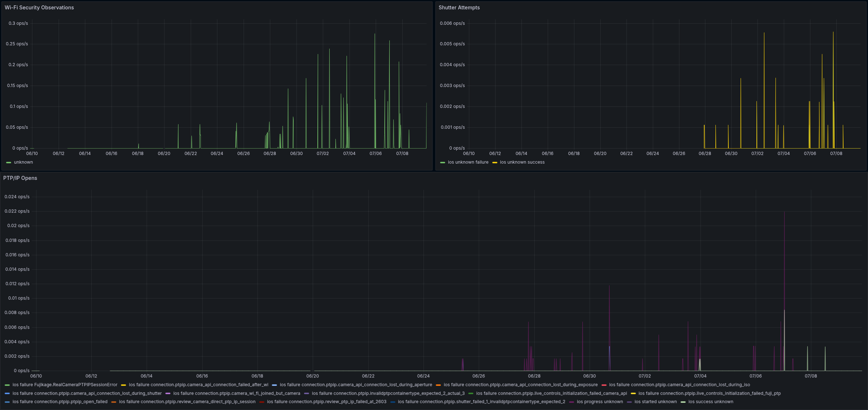Viewport: 868px width, 410px height.
Task: Select 'live_controls_initialization_failed_camera_api' legend entry
Action: [551, 393]
